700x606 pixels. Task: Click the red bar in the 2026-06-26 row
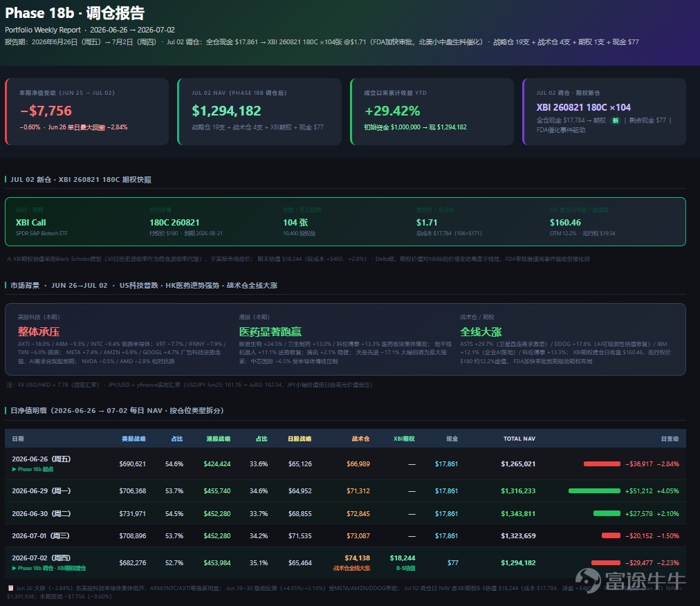[602, 464]
